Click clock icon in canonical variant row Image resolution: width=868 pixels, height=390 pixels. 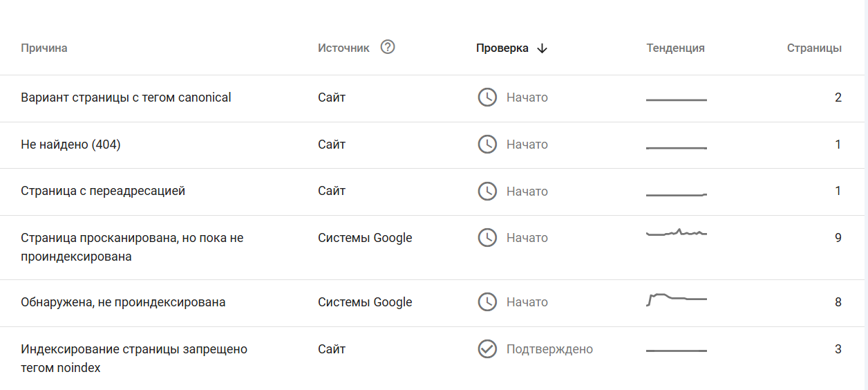pyautogui.click(x=487, y=98)
